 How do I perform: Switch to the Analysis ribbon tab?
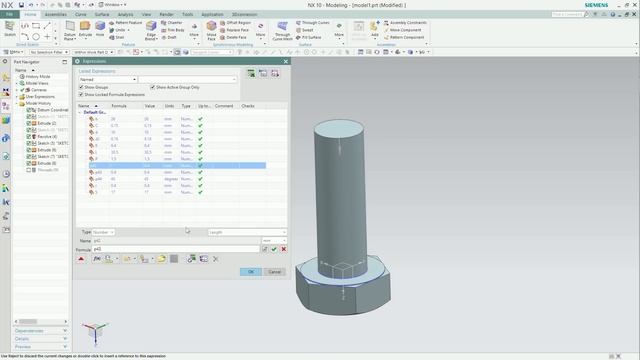125,14
